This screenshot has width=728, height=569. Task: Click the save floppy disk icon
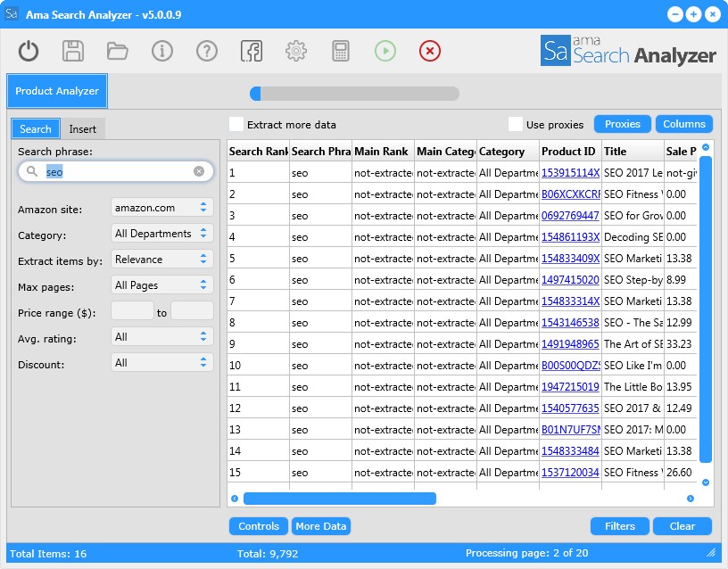(73, 51)
